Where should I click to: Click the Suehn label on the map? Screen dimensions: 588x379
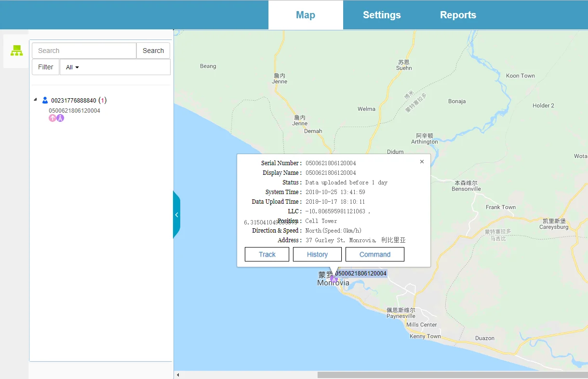tap(404, 68)
